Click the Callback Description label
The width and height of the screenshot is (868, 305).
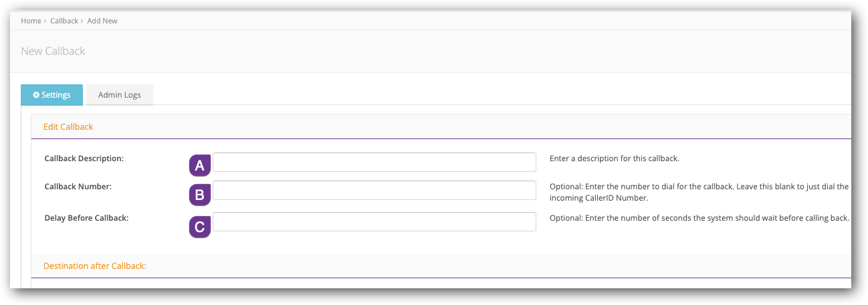tap(84, 159)
